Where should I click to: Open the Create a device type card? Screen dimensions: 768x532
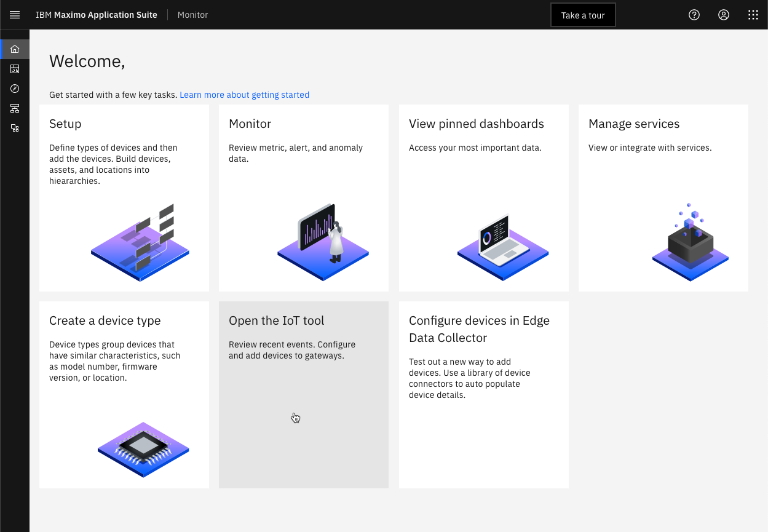(x=124, y=395)
